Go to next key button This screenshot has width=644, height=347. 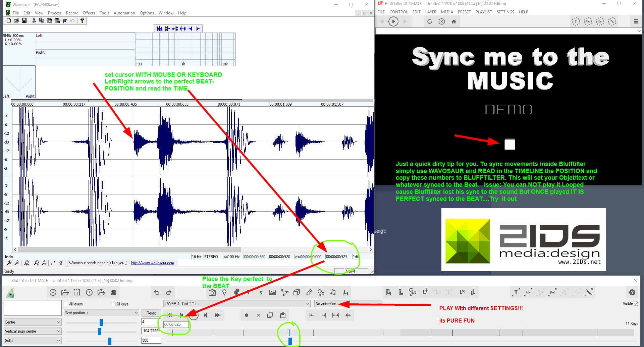(206, 315)
